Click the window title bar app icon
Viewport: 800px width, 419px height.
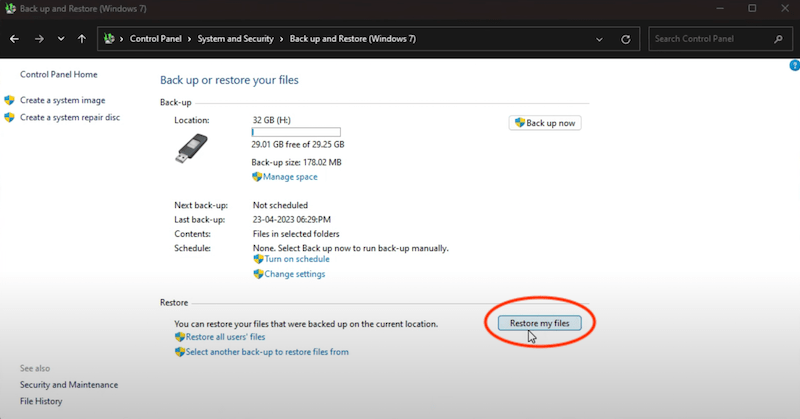(10, 9)
